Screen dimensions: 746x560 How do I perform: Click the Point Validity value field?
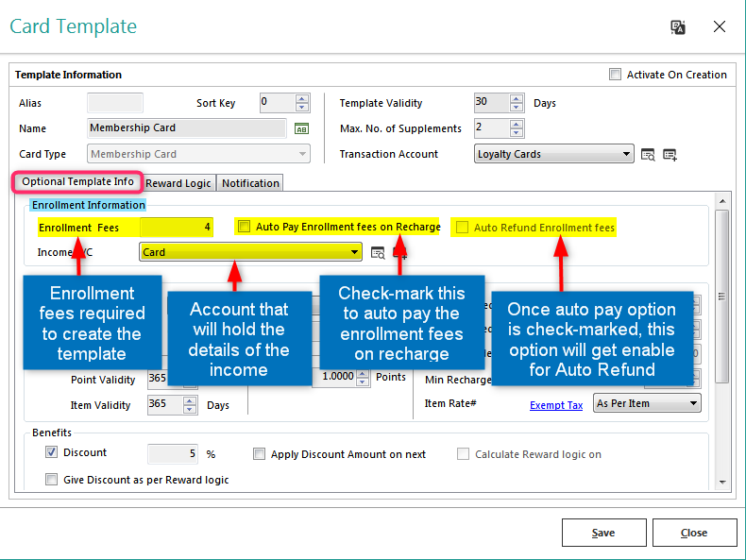[158, 379]
